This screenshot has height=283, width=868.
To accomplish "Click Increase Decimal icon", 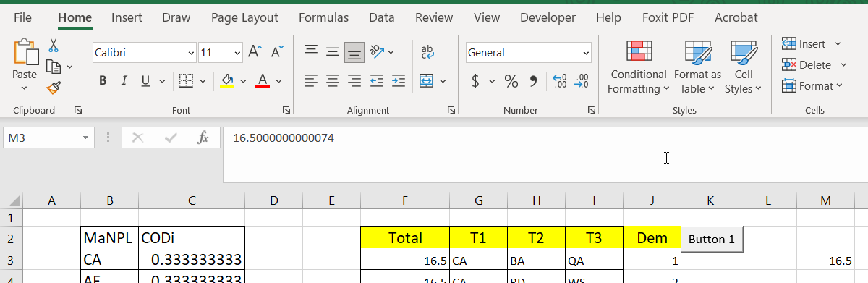I will [559, 81].
